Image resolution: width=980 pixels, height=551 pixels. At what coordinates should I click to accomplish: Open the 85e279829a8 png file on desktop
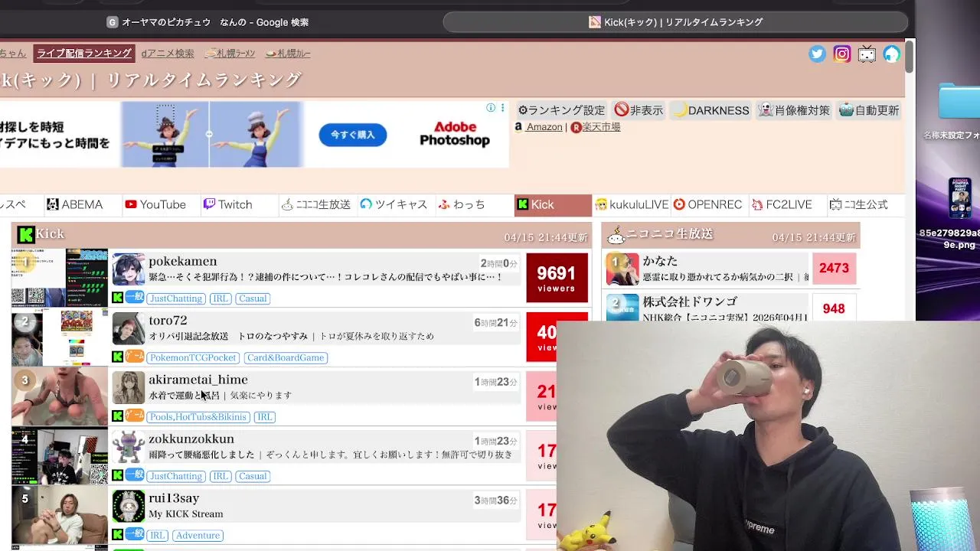959,199
